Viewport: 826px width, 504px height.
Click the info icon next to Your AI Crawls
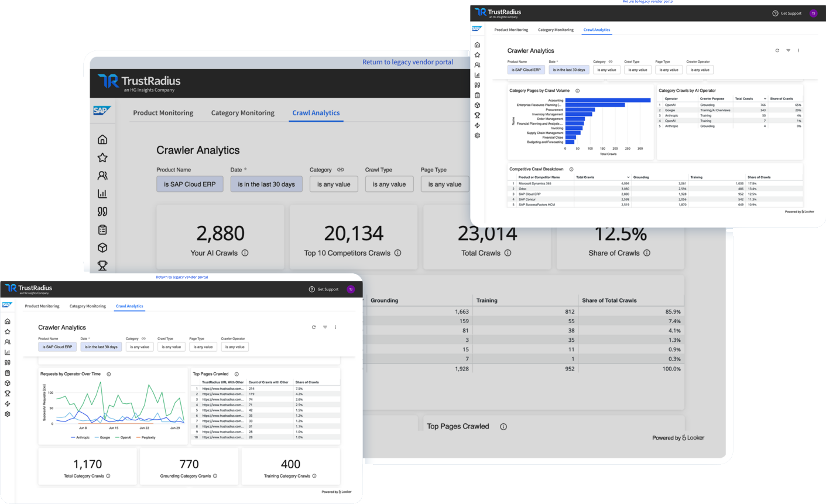[x=245, y=253]
